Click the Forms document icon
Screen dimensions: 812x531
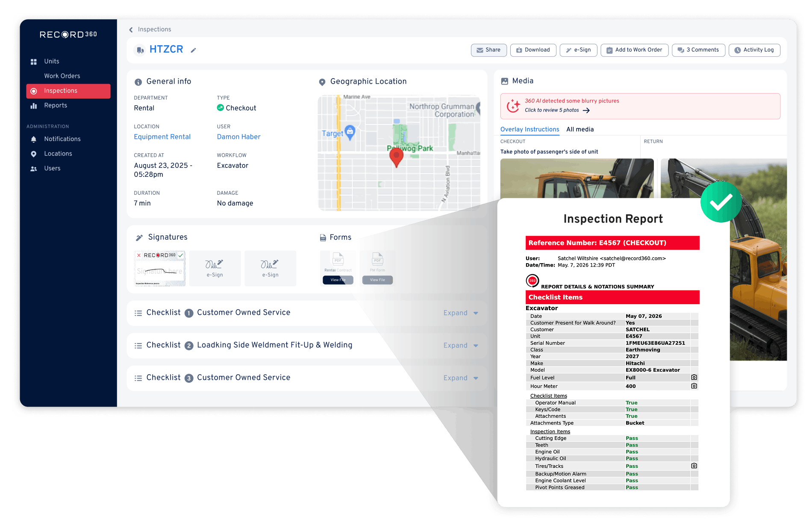[323, 238]
